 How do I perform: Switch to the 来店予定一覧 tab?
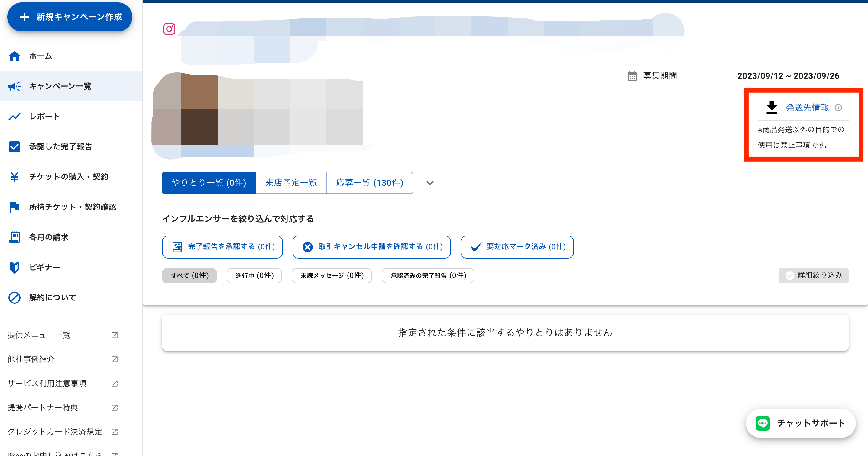(291, 183)
